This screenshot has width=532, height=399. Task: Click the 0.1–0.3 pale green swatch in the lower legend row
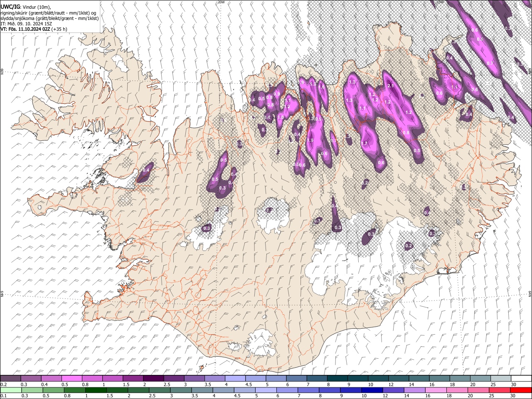(11, 390)
